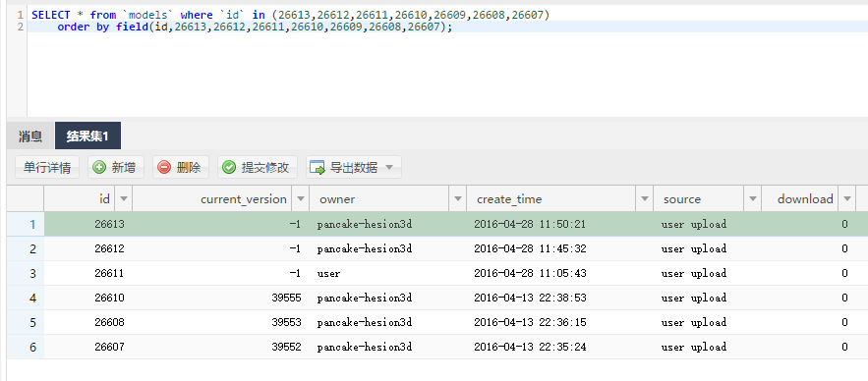Select row number 3 header
The width and height of the screenshot is (868, 381).
(26, 273)
